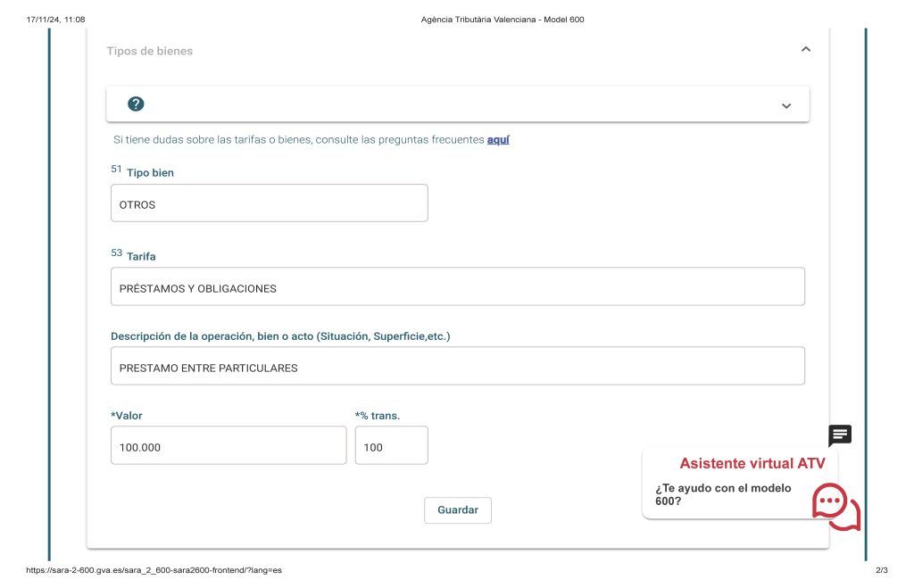Click the 'Tarifa' field label
Viewport: 914px width, 588px height.
(141, 257)
